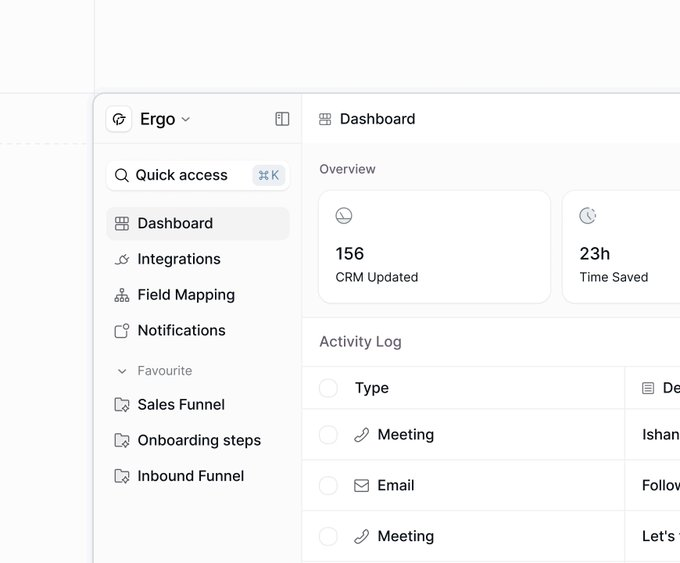680x563 pixels.
Task: Click the Overview section label
Action: click(347, 169)
